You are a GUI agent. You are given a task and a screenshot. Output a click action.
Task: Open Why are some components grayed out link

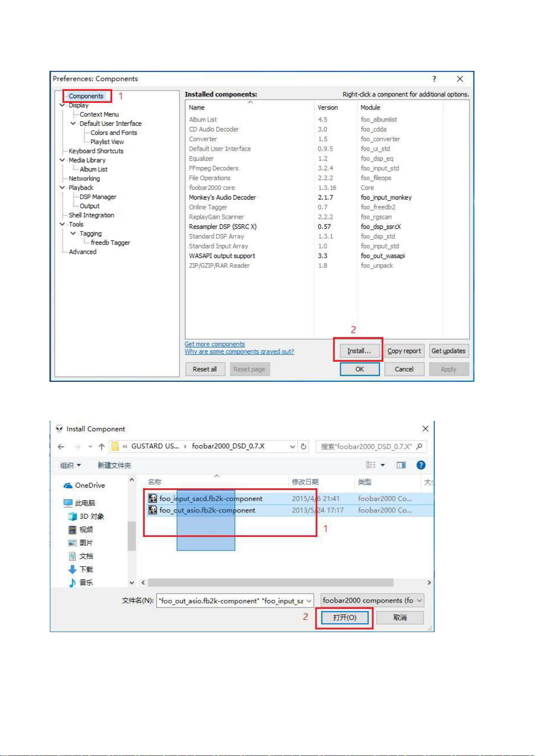pos(239,352)
